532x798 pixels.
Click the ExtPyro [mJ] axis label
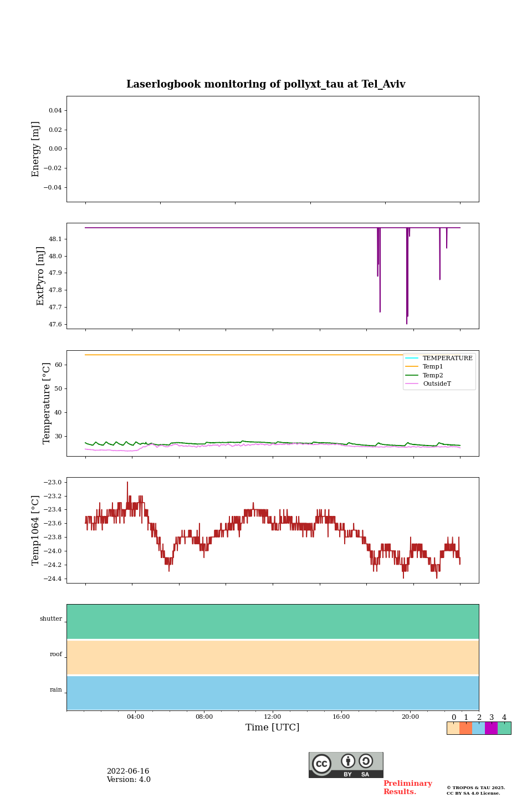(40, 276)
